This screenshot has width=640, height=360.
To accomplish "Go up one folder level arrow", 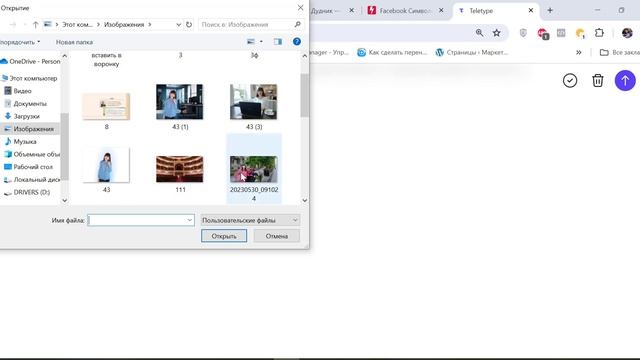I will (36, 24).
